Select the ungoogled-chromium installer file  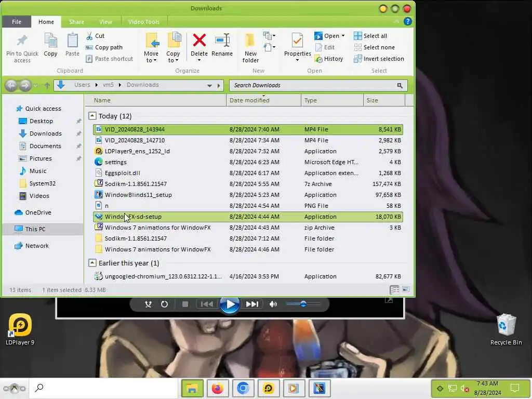coord(248,276)
